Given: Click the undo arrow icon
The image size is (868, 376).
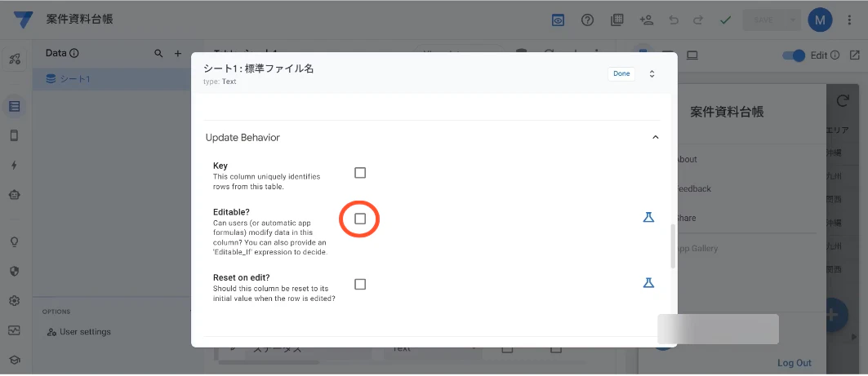Looking at the screenshot, I should (674, 20).
